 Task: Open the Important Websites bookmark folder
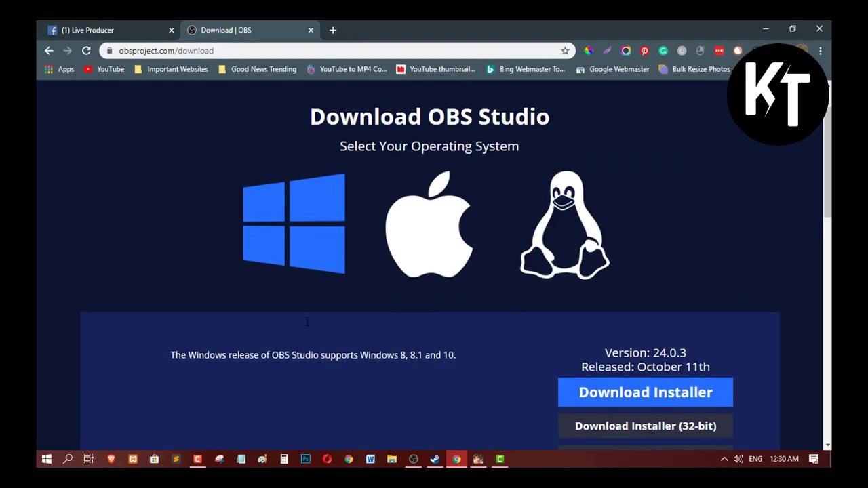tap(171, 69)
